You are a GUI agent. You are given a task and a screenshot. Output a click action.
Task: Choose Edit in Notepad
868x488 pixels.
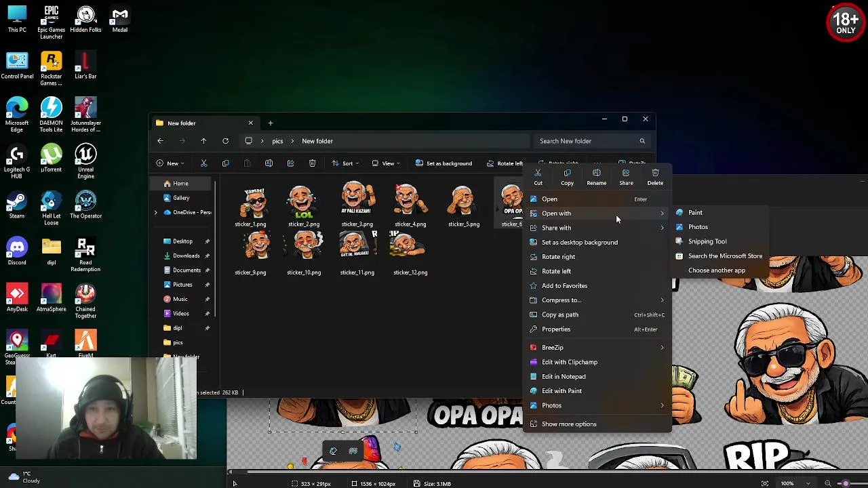click(x=599, y=376)
